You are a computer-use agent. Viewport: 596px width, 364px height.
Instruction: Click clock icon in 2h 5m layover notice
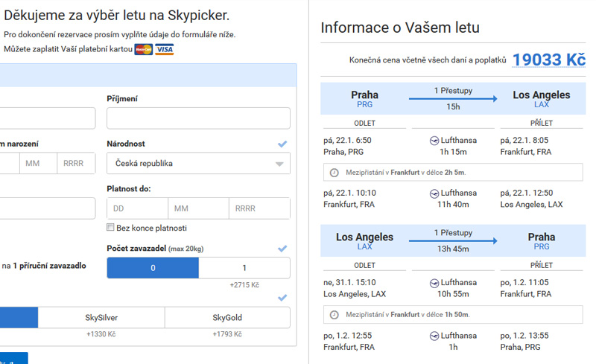coord(334,173)
